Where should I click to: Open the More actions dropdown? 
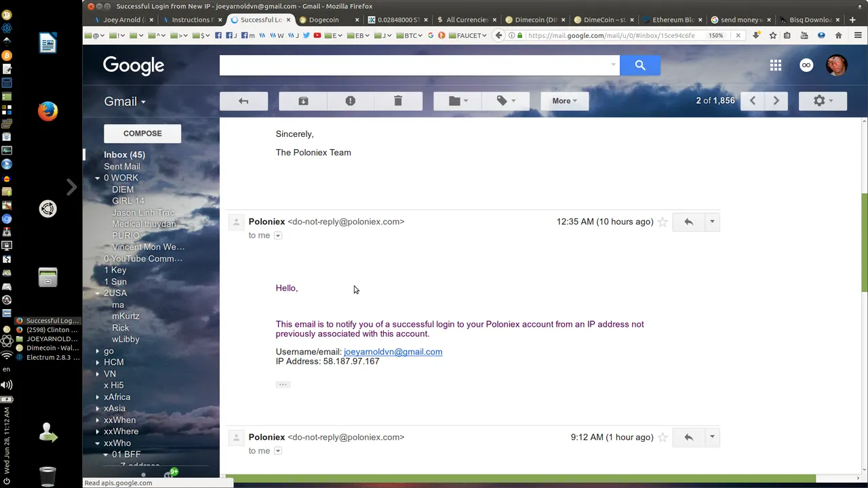[564, 101]
